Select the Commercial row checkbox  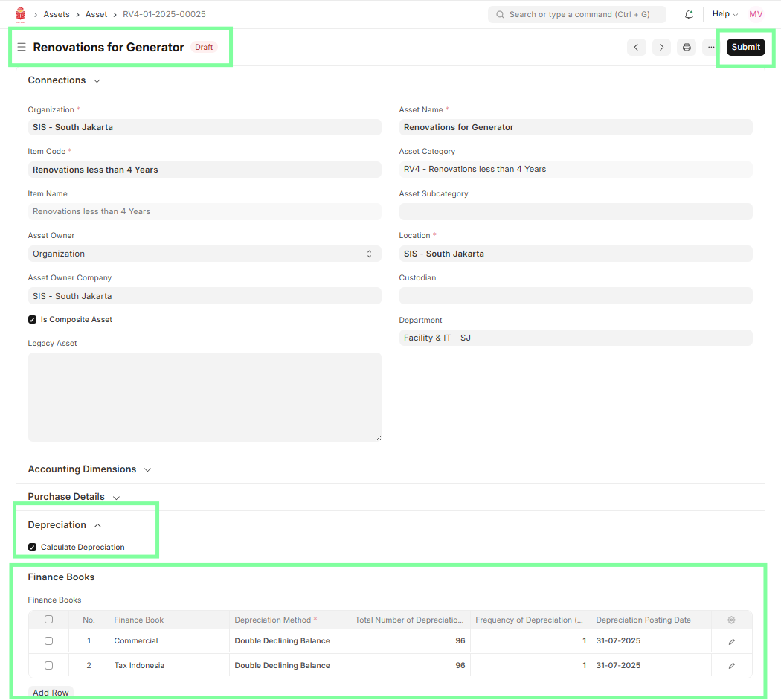pyautogui.click(x=48, y=641)
